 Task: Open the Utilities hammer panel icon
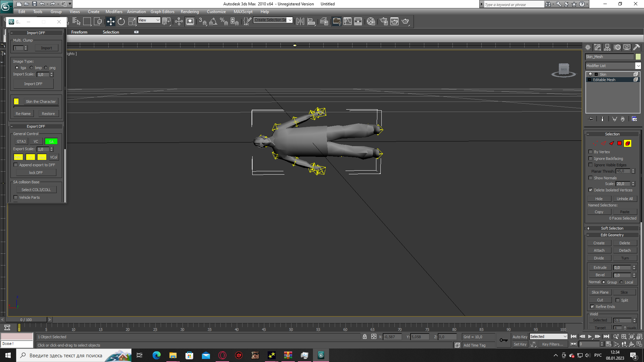[x=637, y=47]
